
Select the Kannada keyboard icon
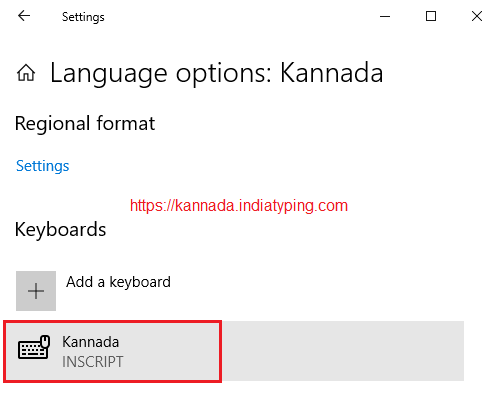34,347
